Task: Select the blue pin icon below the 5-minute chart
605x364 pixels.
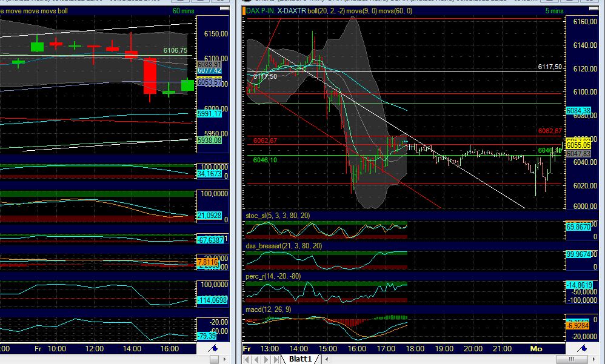Action: pyautogui.click(x=583, y=348)
